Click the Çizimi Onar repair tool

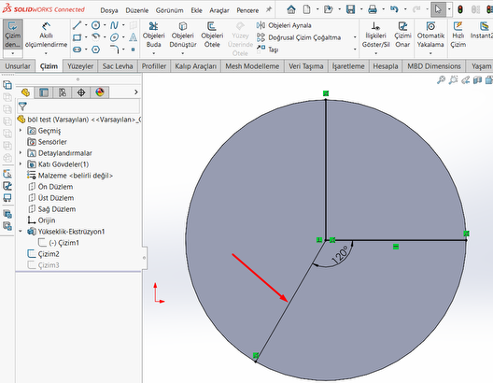[403, 35]
